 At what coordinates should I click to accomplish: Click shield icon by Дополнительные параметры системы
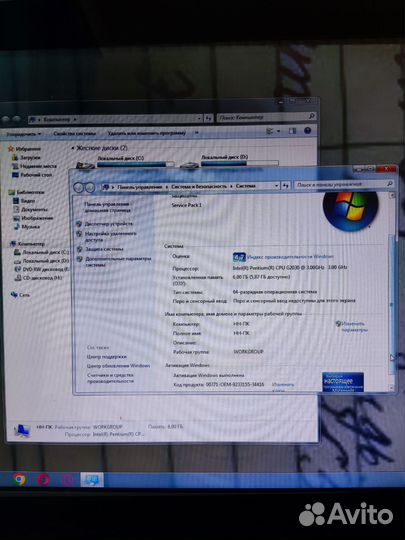pos(80,259)
